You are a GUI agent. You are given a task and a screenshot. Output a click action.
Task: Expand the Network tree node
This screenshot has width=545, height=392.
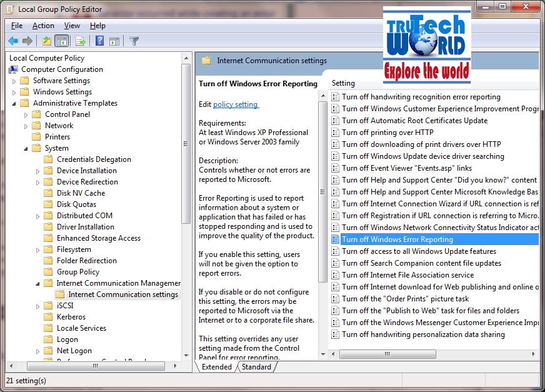click(26, 126)
